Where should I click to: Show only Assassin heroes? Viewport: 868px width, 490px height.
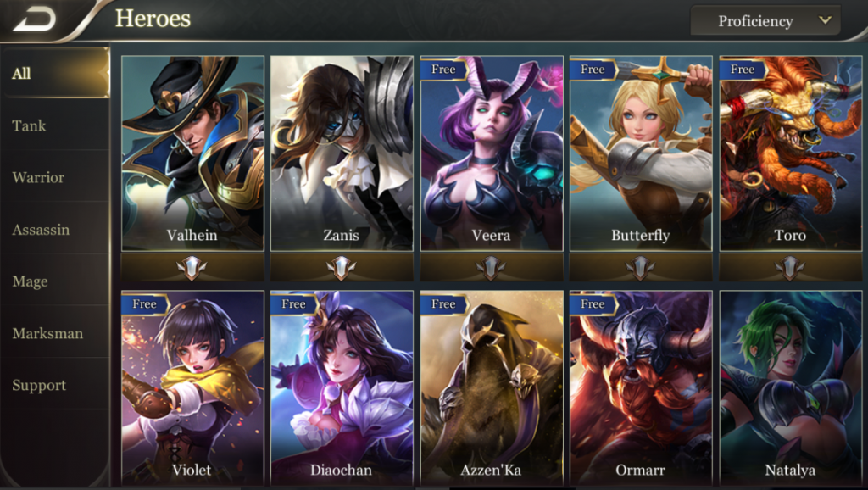55,230
